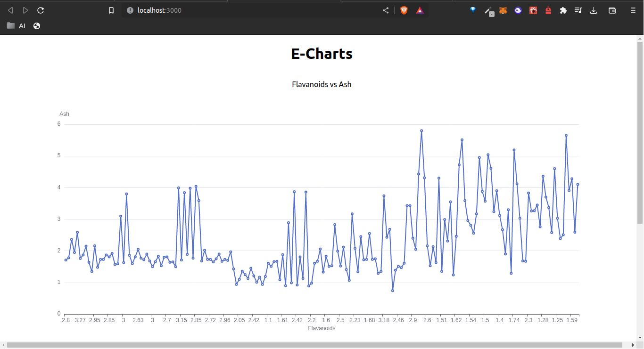Click the x-axis label 1.59

(x=572, y=320)
